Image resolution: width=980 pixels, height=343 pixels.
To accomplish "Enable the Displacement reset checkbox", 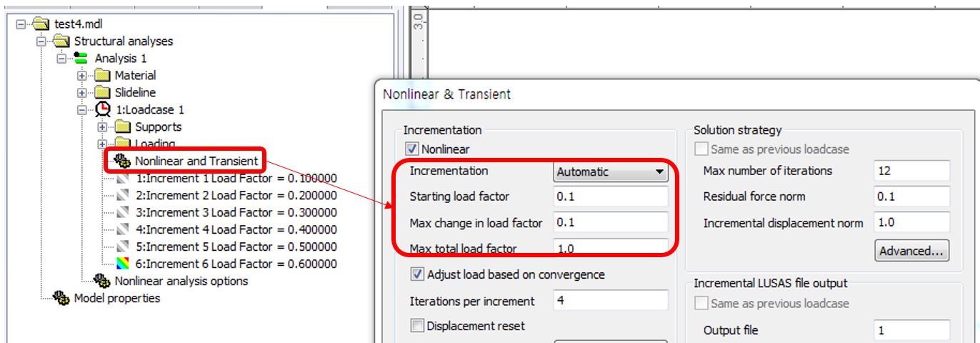I will (x=417, y=326).
